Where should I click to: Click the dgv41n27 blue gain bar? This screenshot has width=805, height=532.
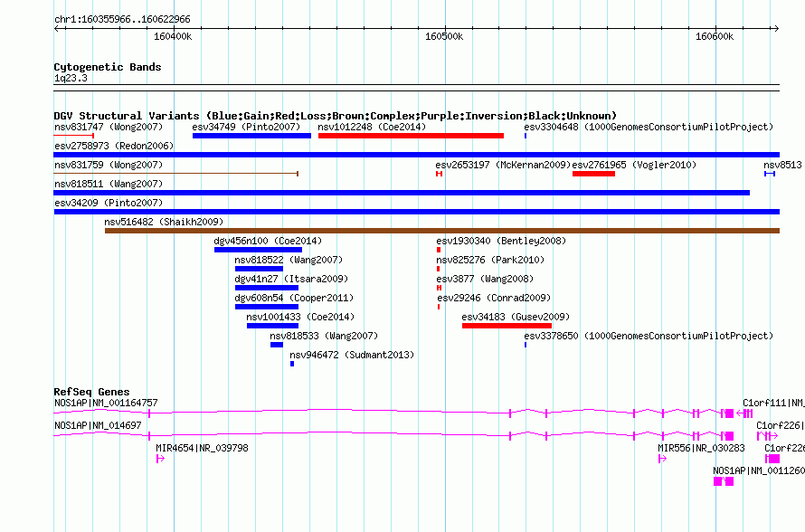tap(267, 288)
